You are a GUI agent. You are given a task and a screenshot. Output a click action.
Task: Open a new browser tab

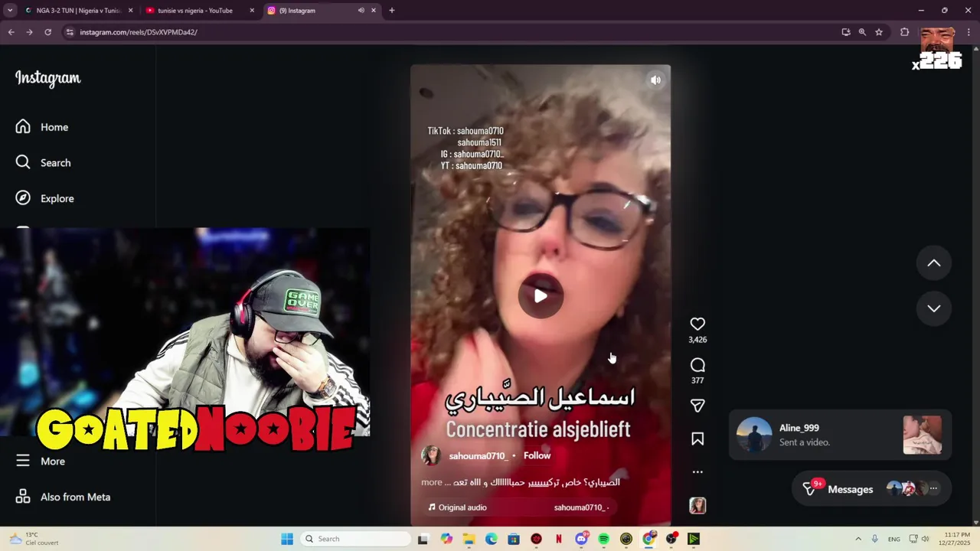(x=392, y=11)
